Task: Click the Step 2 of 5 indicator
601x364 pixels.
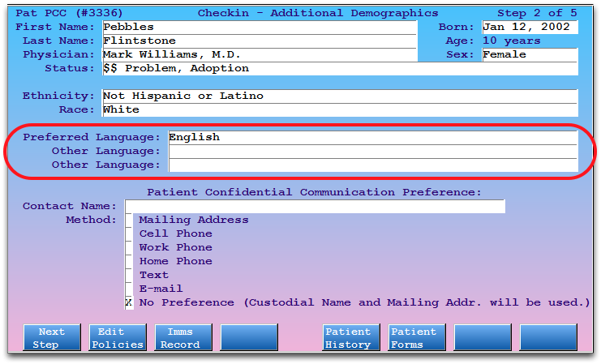Action: click(537, 13)
